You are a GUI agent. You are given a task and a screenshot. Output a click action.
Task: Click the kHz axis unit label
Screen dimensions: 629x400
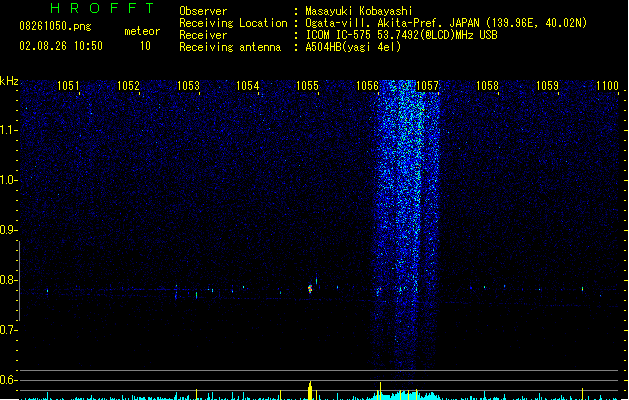9,81
